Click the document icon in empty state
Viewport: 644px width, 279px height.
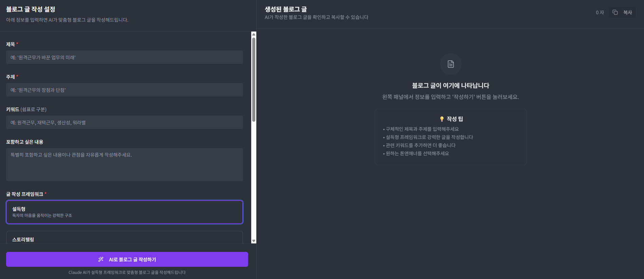450,64
